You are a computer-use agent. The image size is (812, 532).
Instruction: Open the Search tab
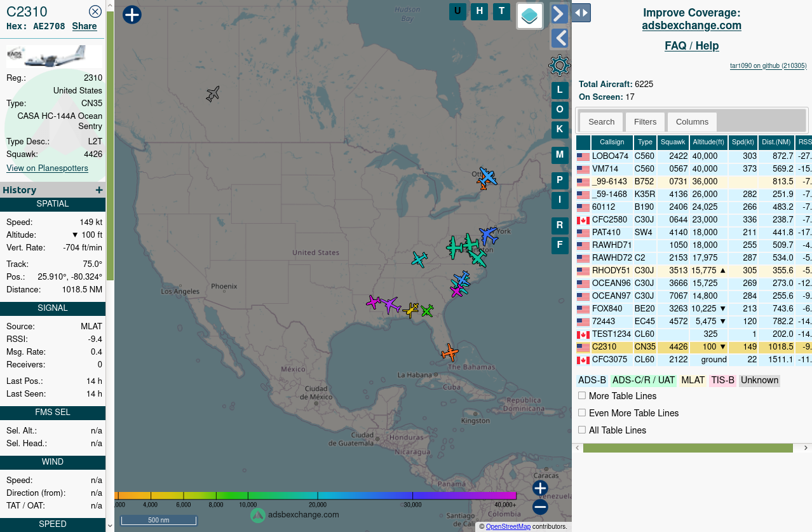pos(601,122)
